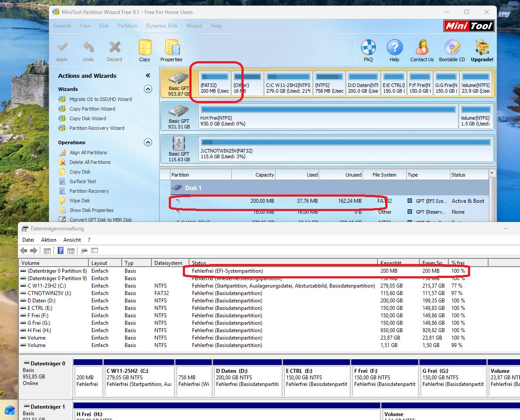Select J:CTNOTWIN25V(FAT32) partition bar

click(x=346, y=149)
